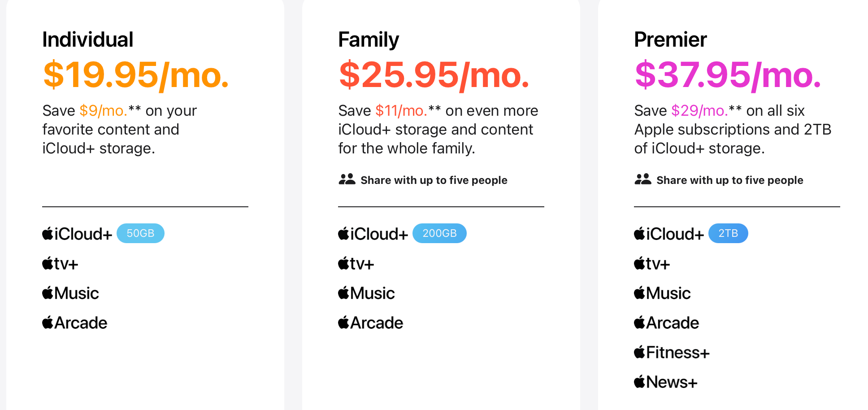Click the Apple Music logo in Individual plan
Viewport: 868px width, 410px height.
tap(70, 293)
